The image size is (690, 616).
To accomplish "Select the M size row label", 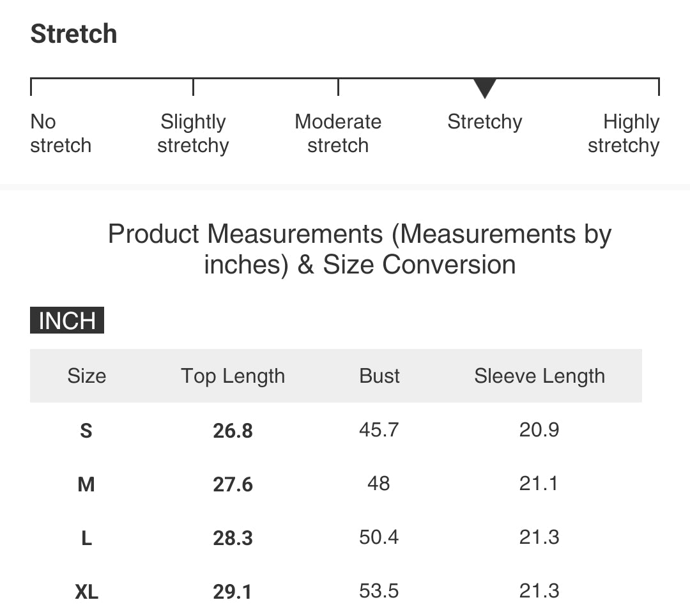I will click(x=86, y=484).
